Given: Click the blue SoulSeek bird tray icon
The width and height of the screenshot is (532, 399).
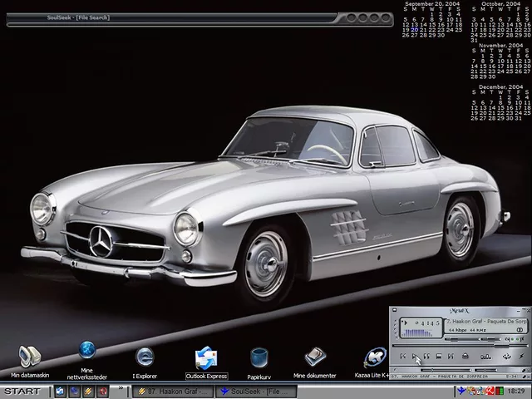Looking at the screenshot, I should click(461, 391).
